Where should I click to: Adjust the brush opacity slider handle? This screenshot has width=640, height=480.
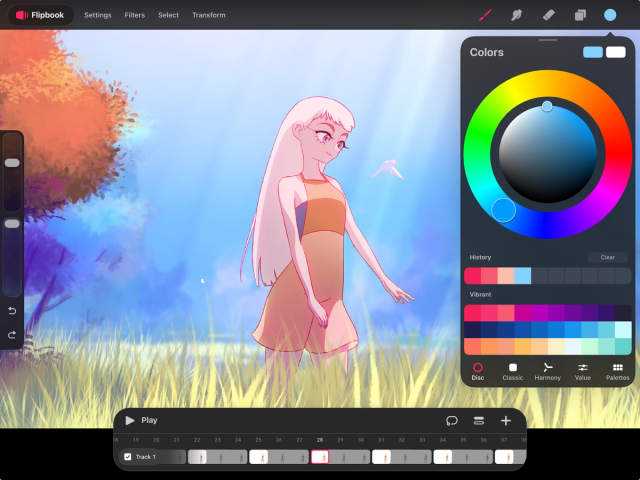tap(12, 224)
